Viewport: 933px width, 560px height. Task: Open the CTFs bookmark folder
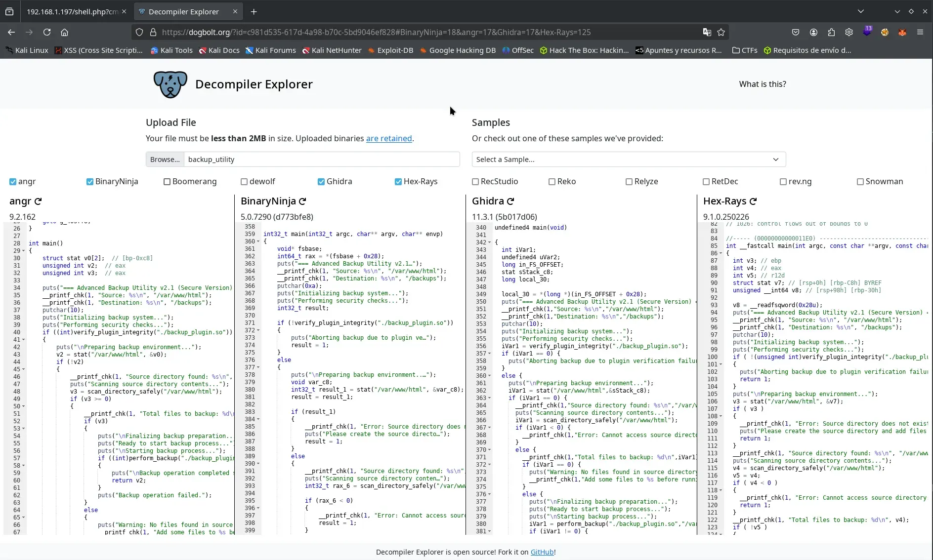coord(745,50)
